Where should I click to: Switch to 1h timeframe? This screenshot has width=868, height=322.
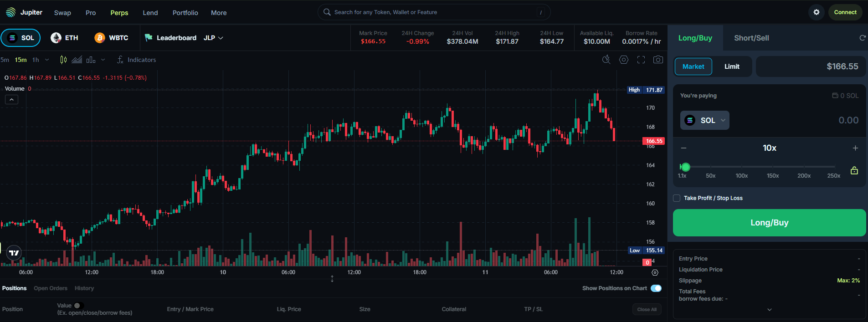36,60
